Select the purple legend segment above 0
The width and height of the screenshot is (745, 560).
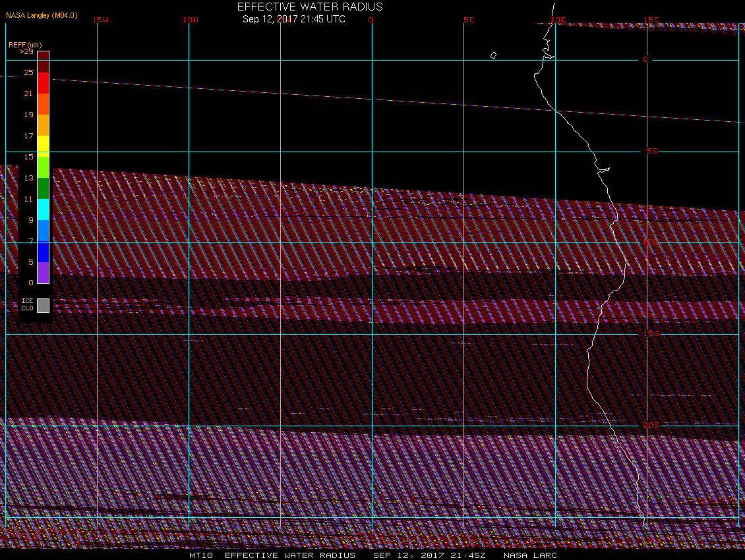pyautogui.click(x=44, y=273)
